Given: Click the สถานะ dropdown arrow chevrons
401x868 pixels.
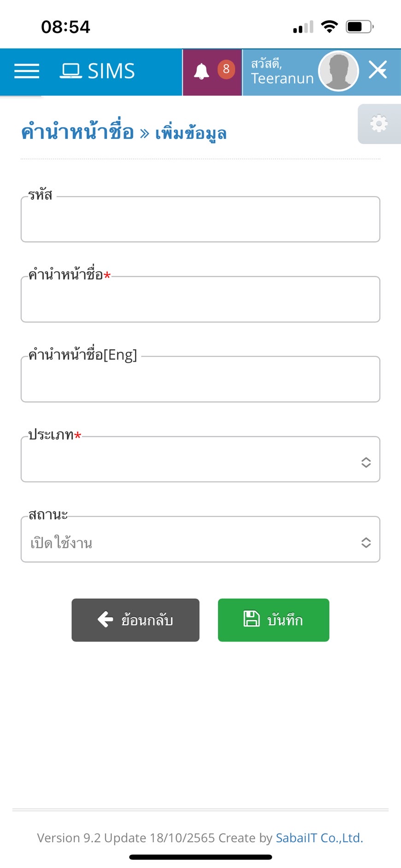Looking at the screenshot, I should 366,542.
